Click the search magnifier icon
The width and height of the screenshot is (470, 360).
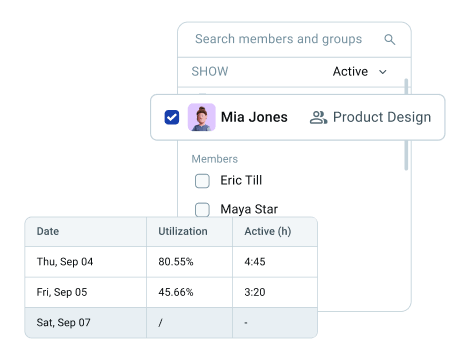click(390, 39)
